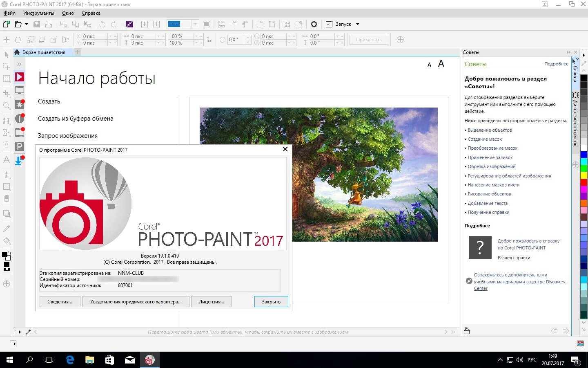Screen dimensions: 588x368
Task: Pick the yellow swatch in color palette
Action: [584, 175]
